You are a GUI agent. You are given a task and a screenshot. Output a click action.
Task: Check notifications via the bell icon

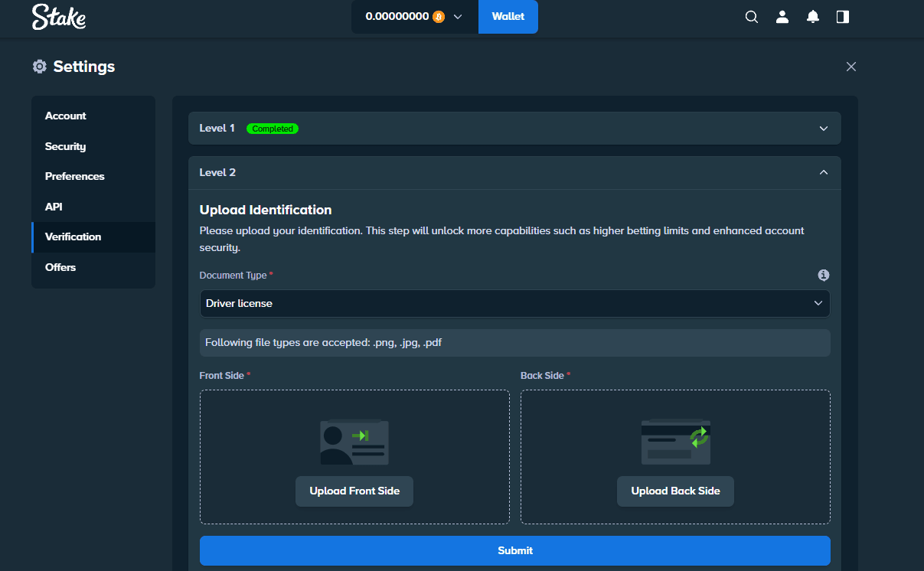[x=812, y=16]
